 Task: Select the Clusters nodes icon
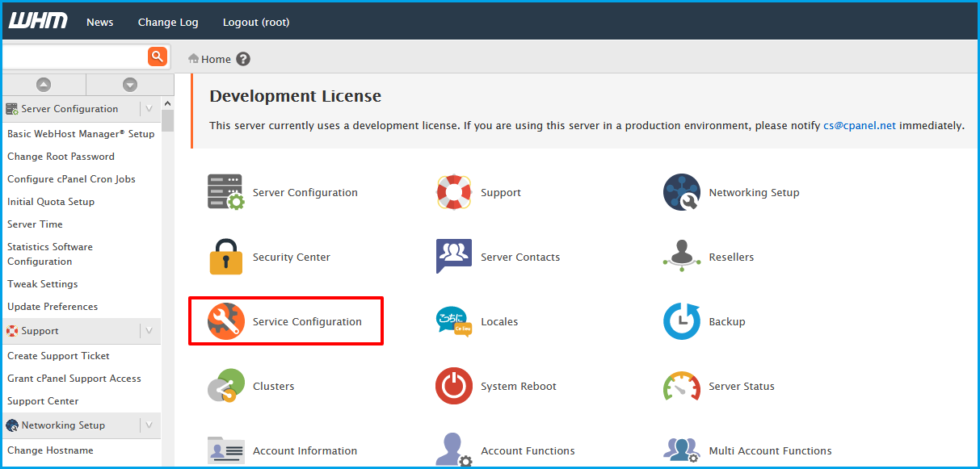tap(225, 385)
